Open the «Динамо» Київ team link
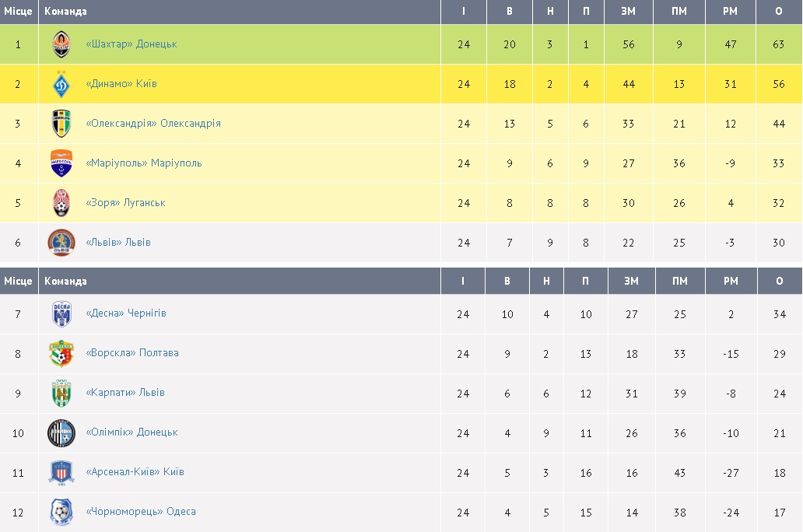 tap(121, 84)
